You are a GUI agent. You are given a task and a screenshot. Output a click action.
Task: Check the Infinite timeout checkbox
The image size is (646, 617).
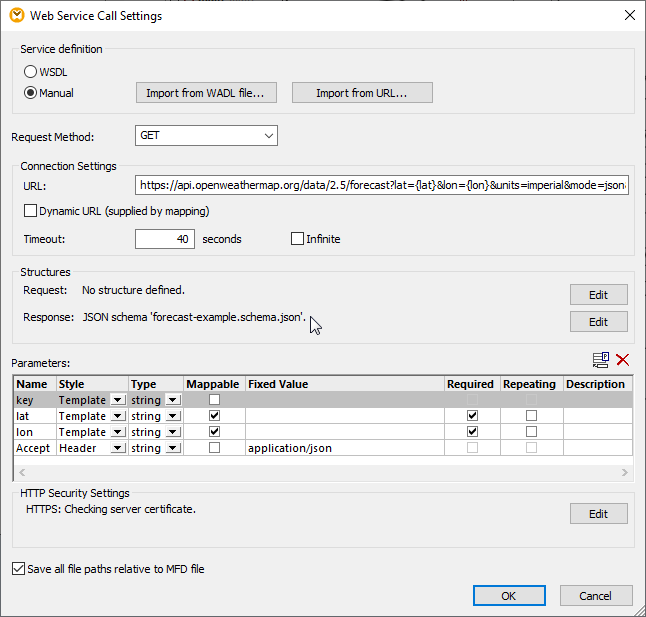click(x=297, y=239)
